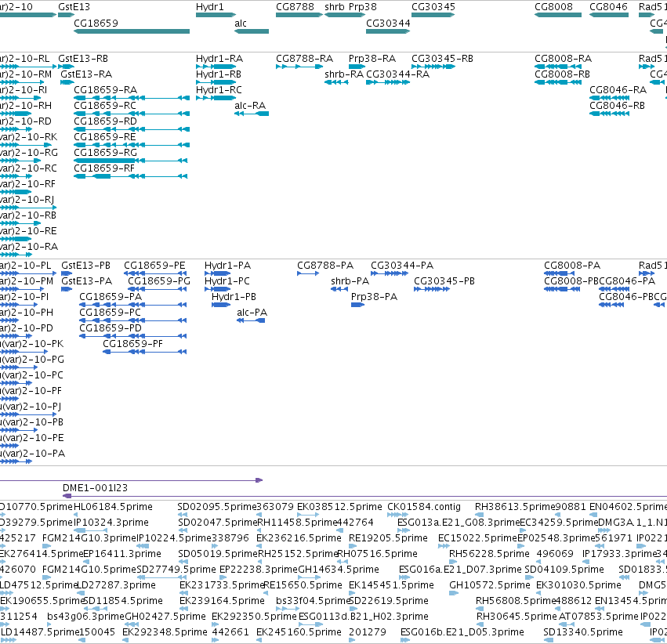Select the alc gene label
This screenshot has height=644, width=667.
click(241, 24)
